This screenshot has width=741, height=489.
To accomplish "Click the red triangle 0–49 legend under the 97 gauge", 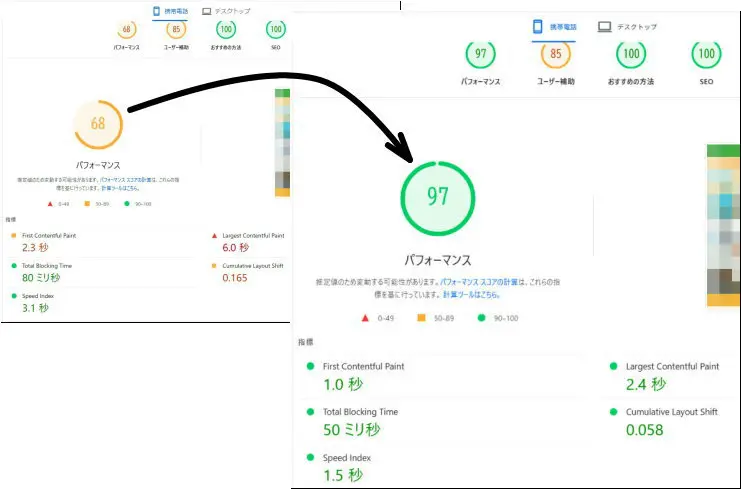I will (x=364, y=318).
